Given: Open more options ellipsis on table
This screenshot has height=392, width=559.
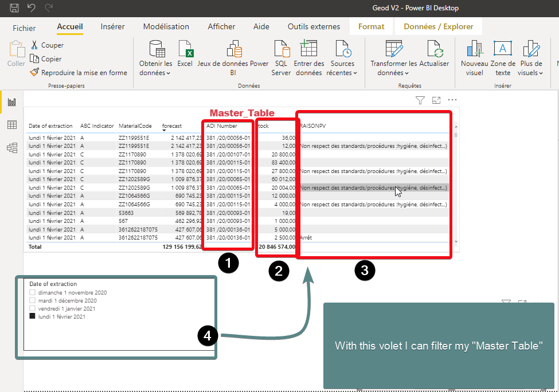Looking at the screenshot, I should (452, 100).
